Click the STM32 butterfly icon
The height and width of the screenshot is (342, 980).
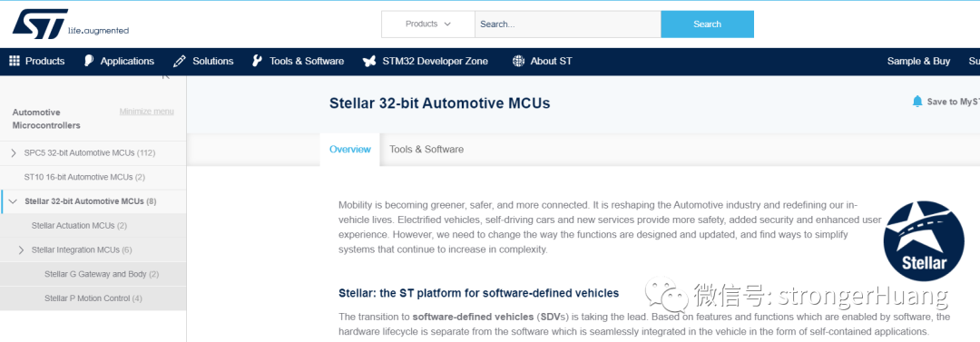tap(369, 62)
